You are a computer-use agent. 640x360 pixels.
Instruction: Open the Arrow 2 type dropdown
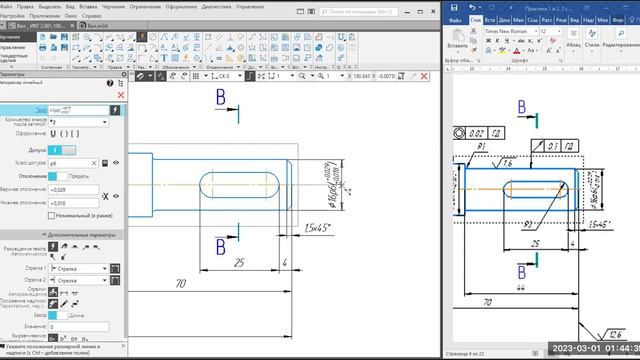click(104, 280)
